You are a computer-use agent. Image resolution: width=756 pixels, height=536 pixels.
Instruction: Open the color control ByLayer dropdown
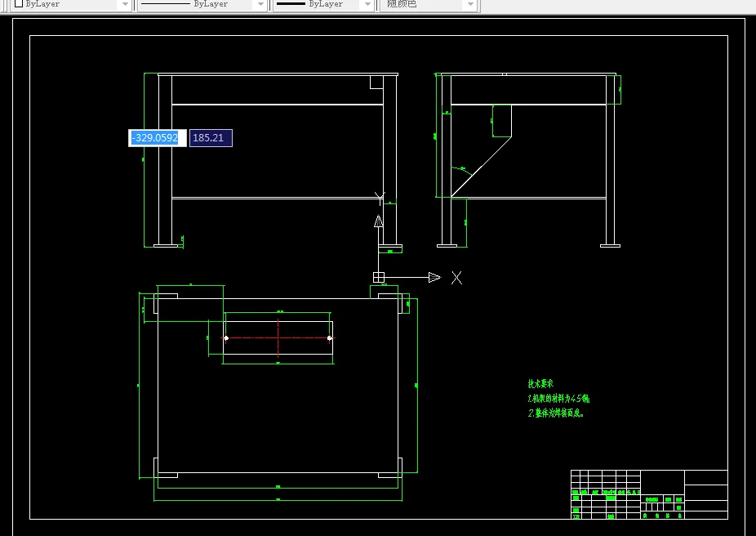click(x=71, y=4)
